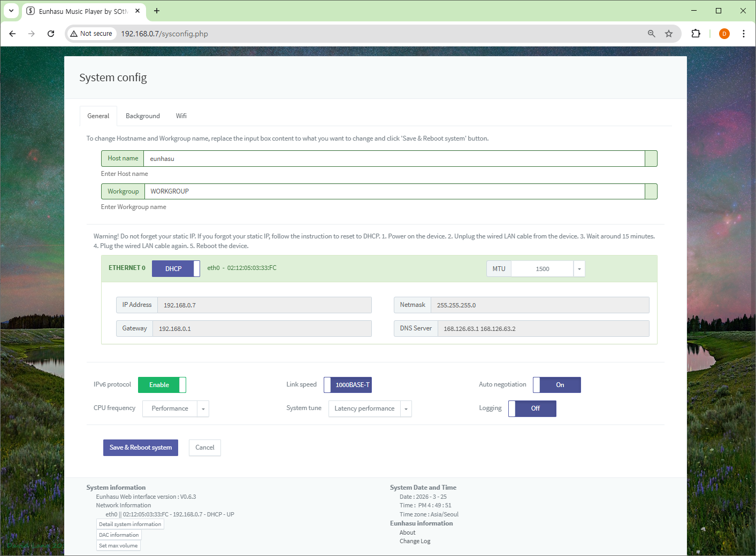Viewport: 756px width, 556px height.
Task: Toggle the Auto negotiation switch
Action: [556, 385]
